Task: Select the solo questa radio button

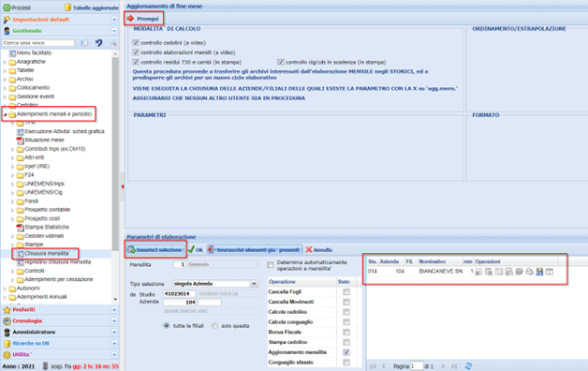Action: coord(214,326)
